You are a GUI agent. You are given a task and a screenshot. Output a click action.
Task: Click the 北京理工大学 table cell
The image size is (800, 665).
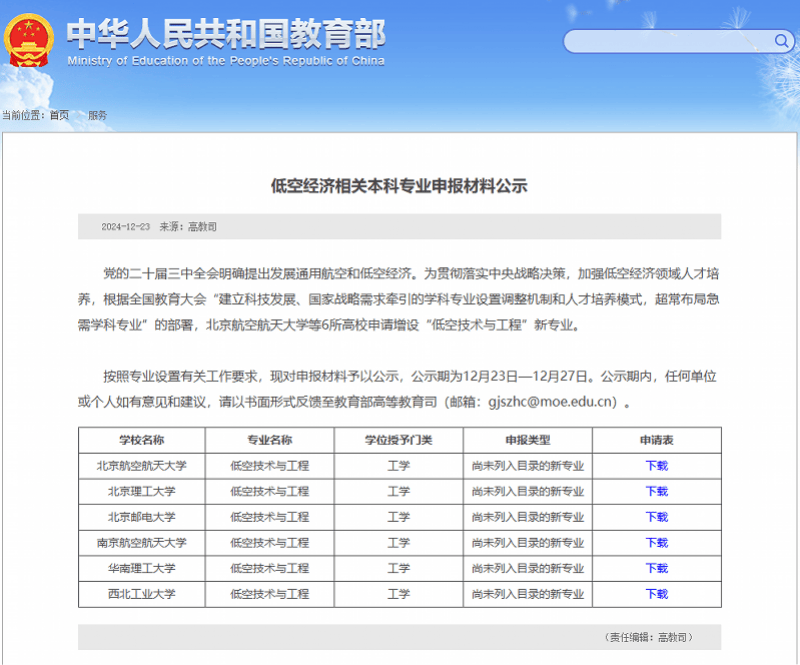click(x=141, y=491)
